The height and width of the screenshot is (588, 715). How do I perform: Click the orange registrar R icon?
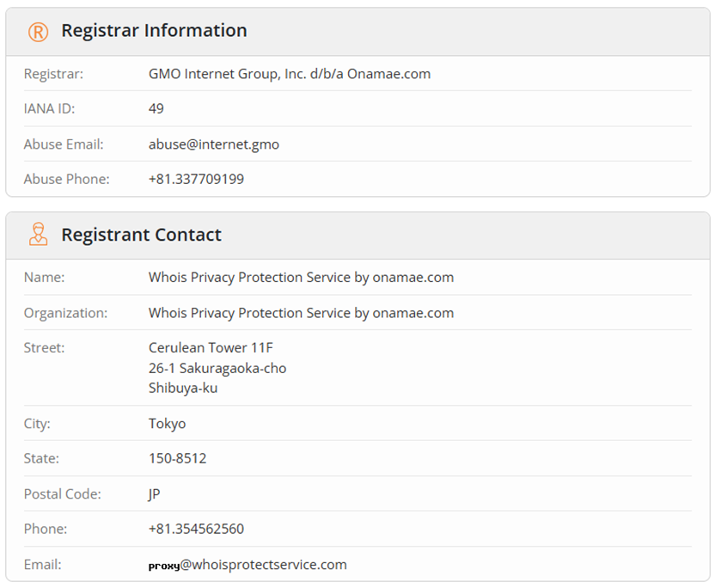click(x=39, y=32)
